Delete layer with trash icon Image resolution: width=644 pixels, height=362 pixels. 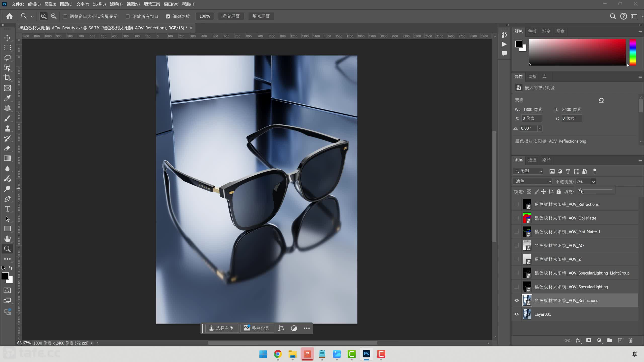pos(630,340)
